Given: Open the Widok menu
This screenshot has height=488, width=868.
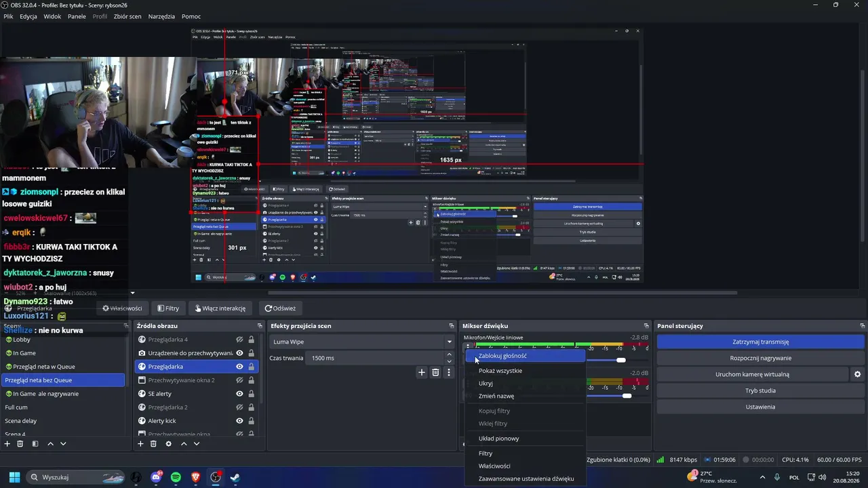Looking at the screenshot, I should 52,16.
